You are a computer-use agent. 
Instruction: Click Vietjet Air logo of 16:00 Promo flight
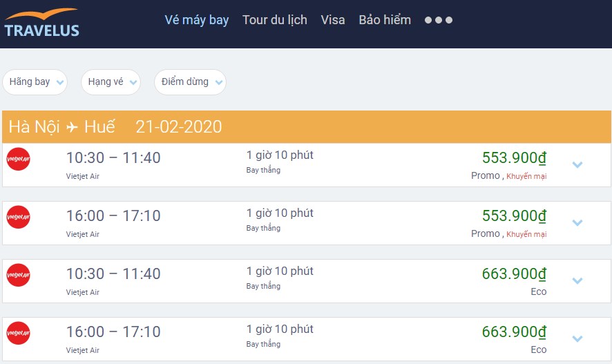(19, 217)
